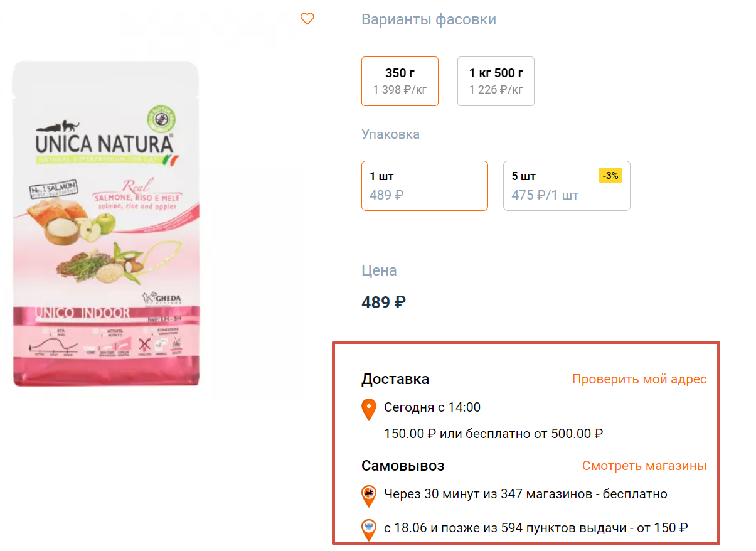Open the Варианты фасовки section
Screen dimensions: 756x551
(429, 20)
